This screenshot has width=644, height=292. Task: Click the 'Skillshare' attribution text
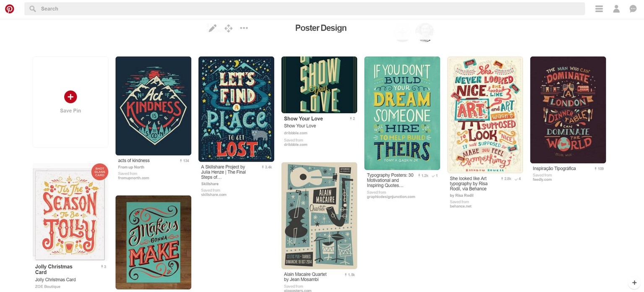210,184
